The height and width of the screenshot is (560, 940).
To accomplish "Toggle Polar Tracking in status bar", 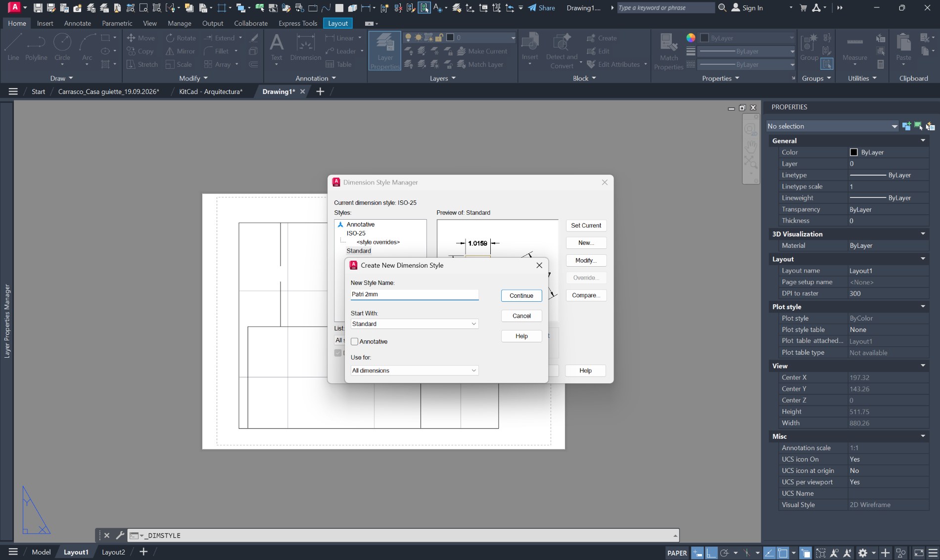I will point(725,553).
